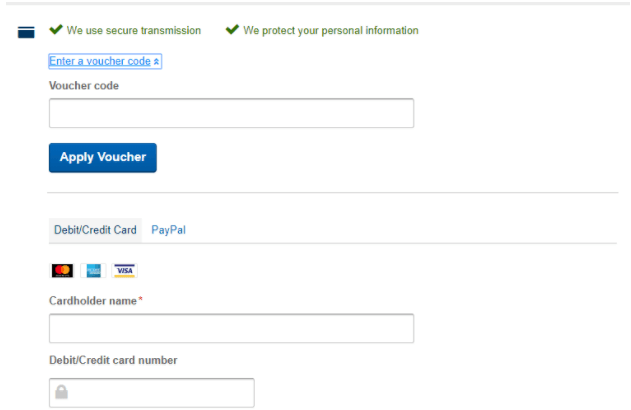Click 'We use secure transmission' text
Image resolution: width=631 pixels, height=410 pixels.
tap(133, 30)
